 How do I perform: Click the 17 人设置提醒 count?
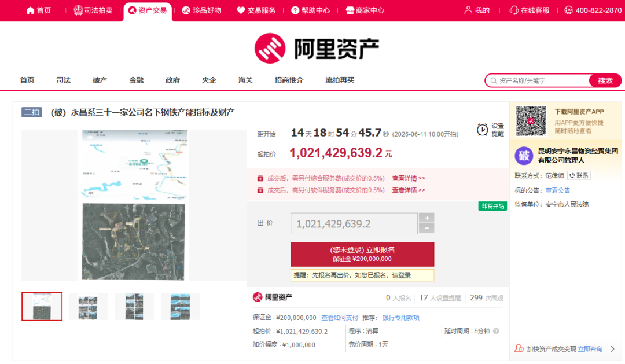tap(440, 298)
